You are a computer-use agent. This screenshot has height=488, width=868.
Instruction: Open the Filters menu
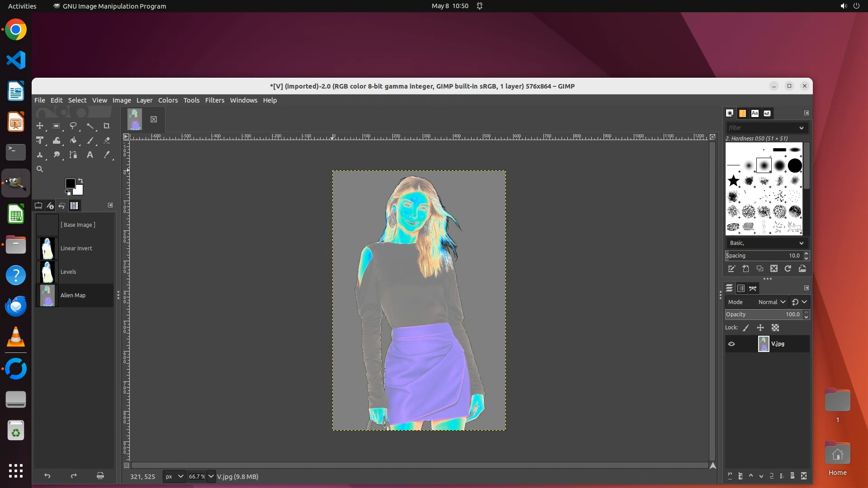coord(214,100)
